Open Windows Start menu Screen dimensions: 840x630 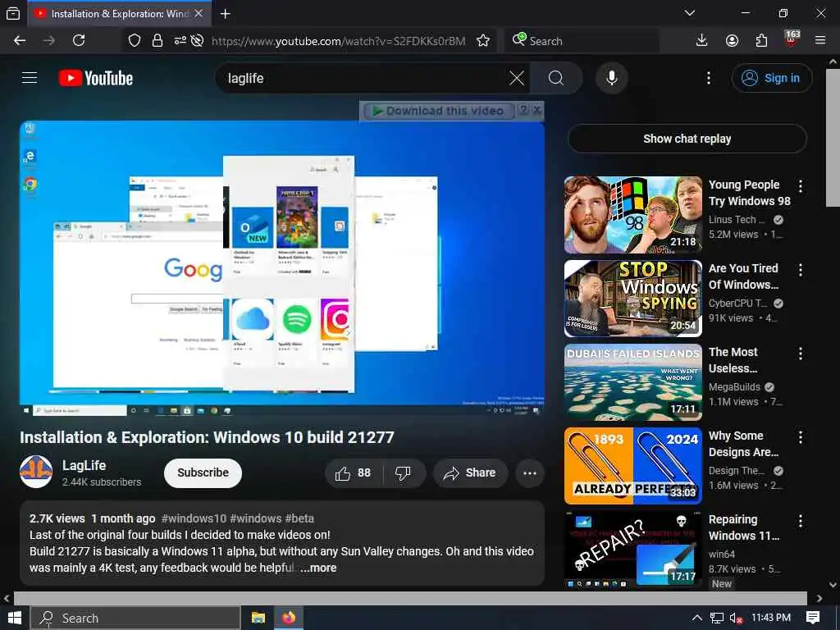click(x=15, y=618)
